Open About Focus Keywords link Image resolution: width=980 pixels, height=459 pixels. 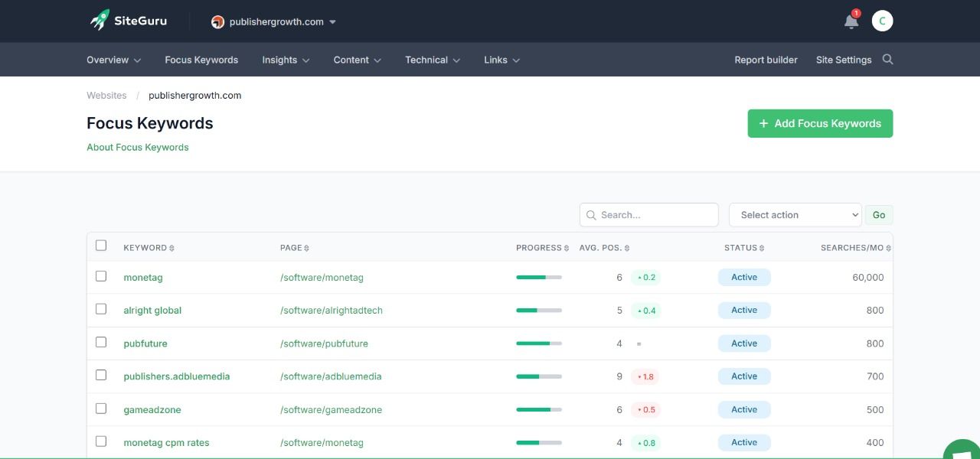[x=138, y=147]
